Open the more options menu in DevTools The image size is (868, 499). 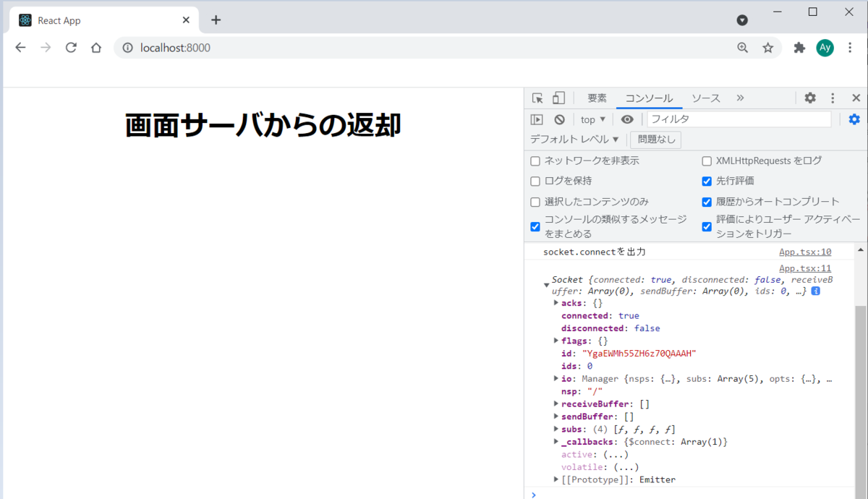coord(833,97)
